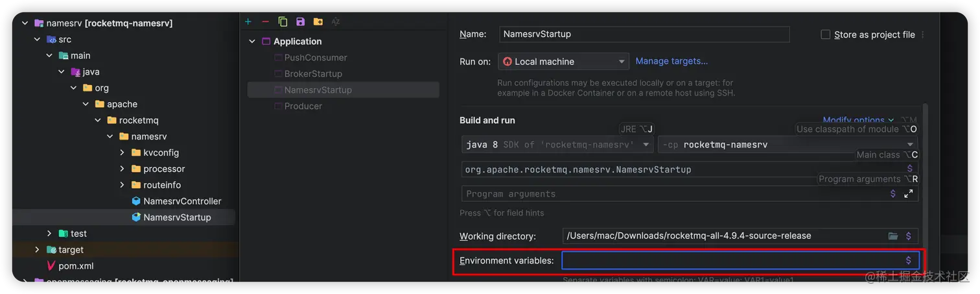Open the Run on Local machine dropdown
The width and height of the screenshot is (980, 294).
pos(563,62)
